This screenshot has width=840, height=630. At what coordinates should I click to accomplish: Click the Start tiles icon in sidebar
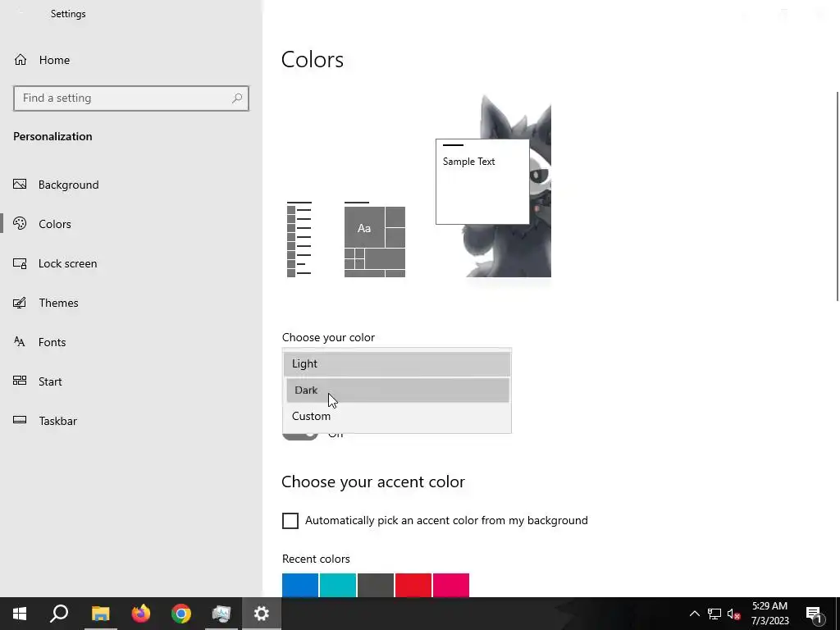coord(20,381)
